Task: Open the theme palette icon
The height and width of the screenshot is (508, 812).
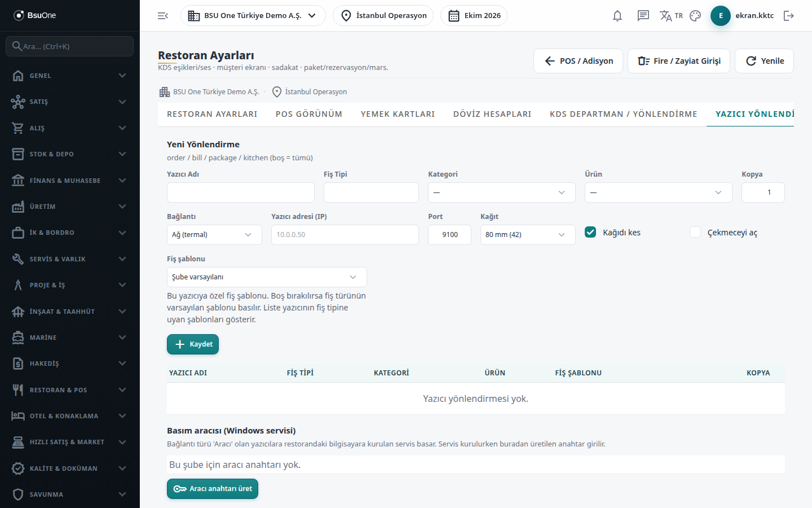Action: point(695,16)
